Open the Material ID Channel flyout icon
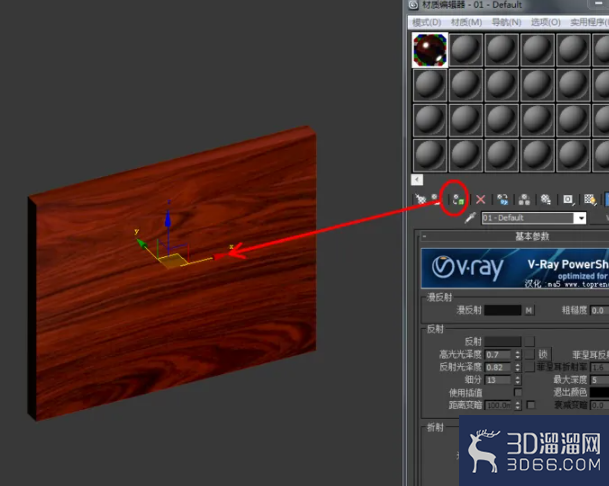609x486 pixels. click(x=568, y=200)
